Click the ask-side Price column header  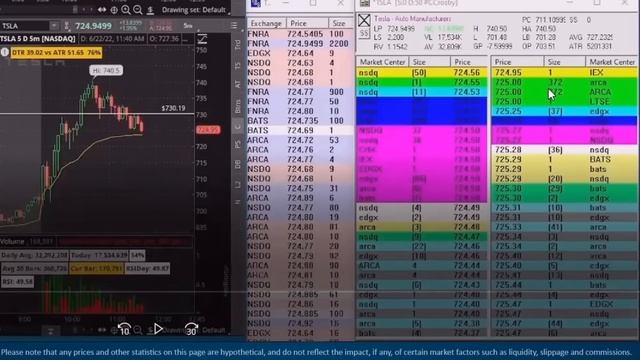click(517, 62)
